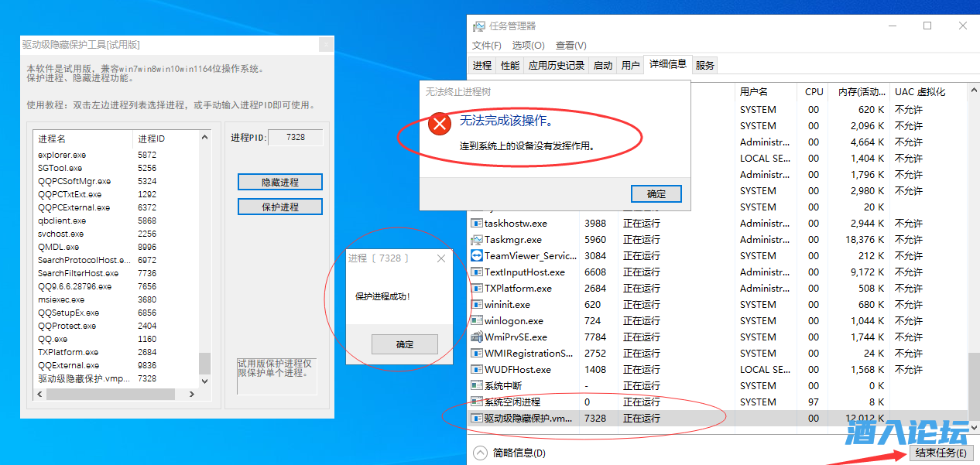This screenshot has width=980, height=465.
Task: Click the TeamViewer_Service process icon
Action: pos(477,256)
